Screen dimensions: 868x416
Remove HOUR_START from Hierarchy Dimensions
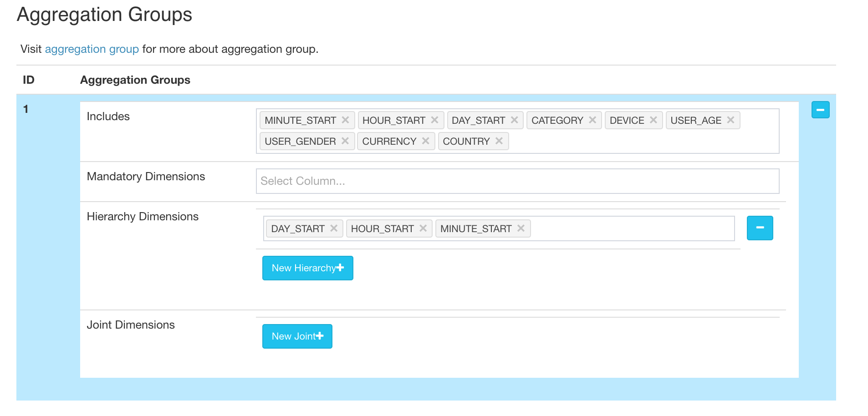423,228
